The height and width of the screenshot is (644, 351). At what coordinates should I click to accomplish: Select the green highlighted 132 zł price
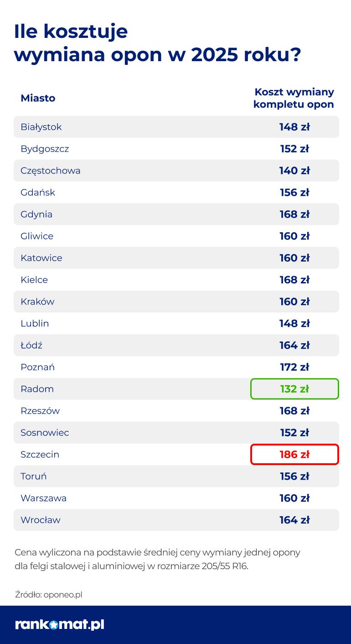tap(294, 389)
